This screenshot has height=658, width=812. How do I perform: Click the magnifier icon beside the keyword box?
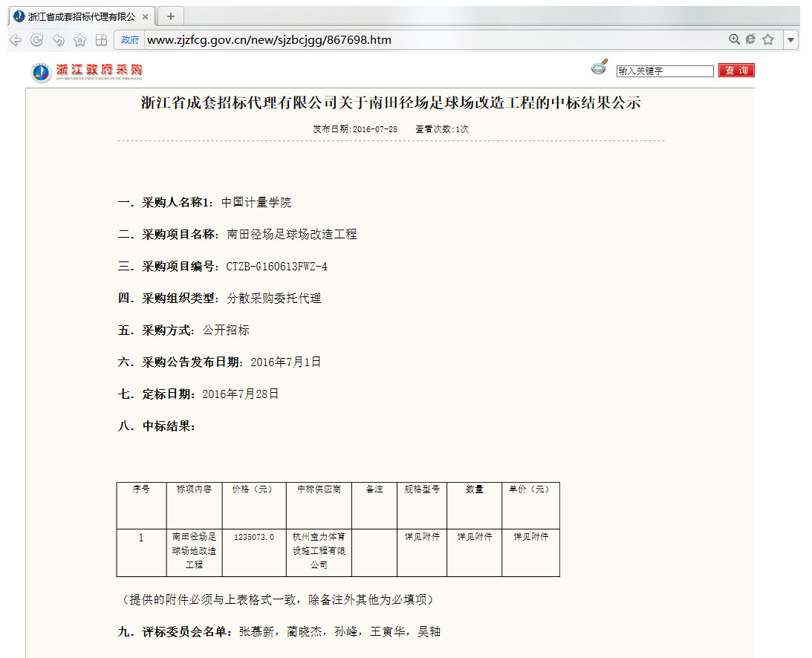click(599, 68)
